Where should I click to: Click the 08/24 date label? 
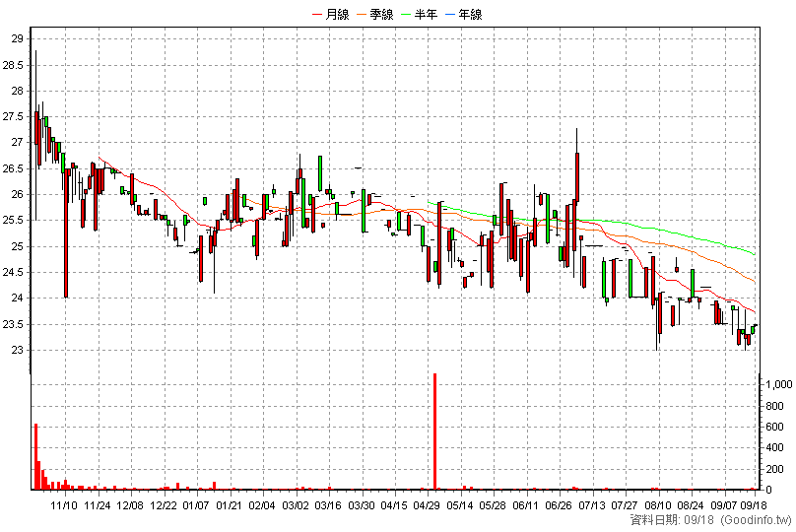tap(691, 505)
